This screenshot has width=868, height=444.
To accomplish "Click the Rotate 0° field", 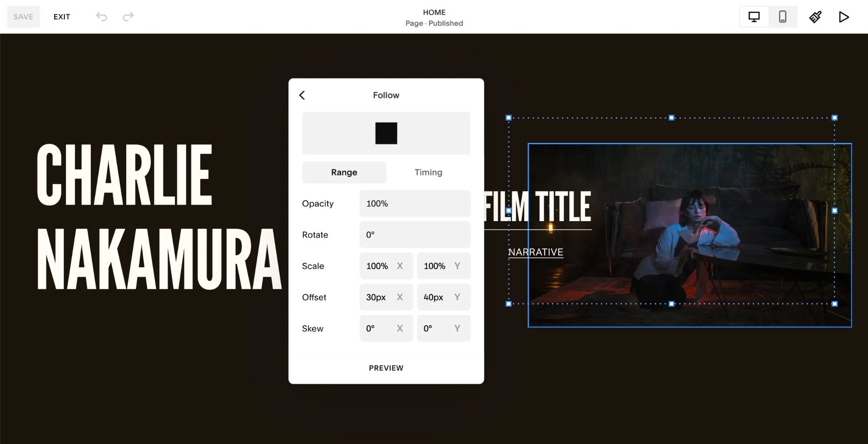I will click(x=415, y=235).
